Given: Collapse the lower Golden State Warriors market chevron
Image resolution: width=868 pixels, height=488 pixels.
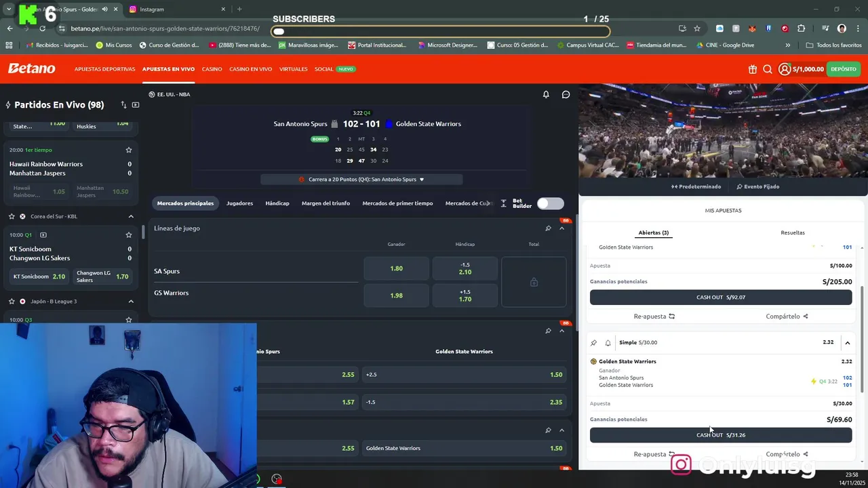Looking at the screenshot, I should point(561,430).
